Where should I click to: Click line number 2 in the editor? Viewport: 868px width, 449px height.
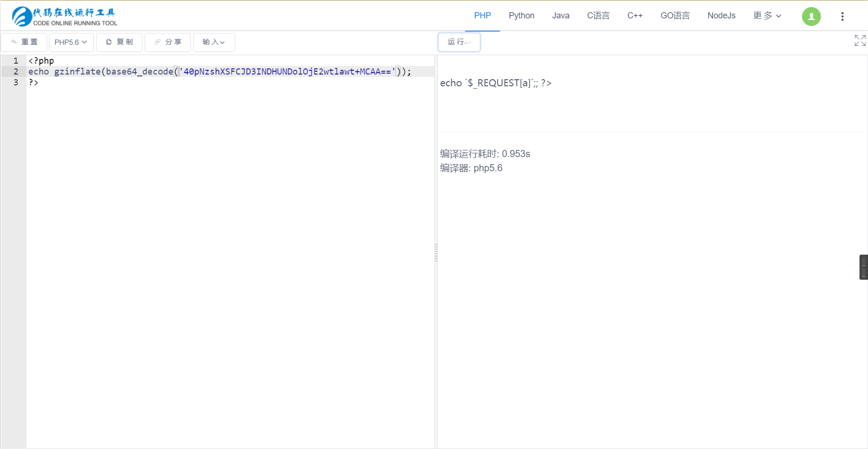tap(16, 71)
